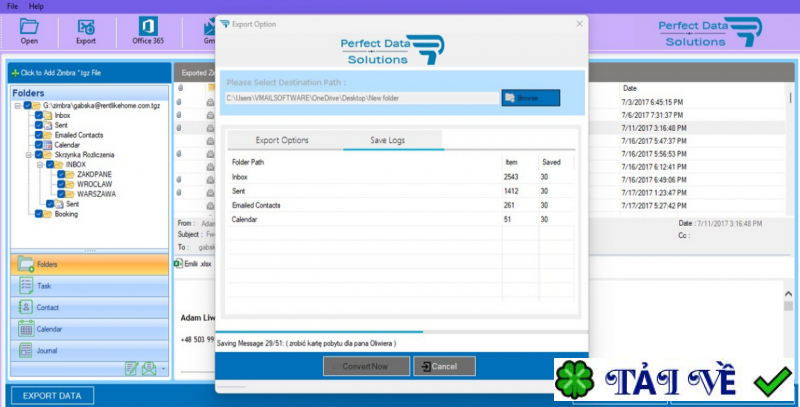The width and height of the screenshot is (800, 407).
Task: Click the destination path input field
Action: 362,98
